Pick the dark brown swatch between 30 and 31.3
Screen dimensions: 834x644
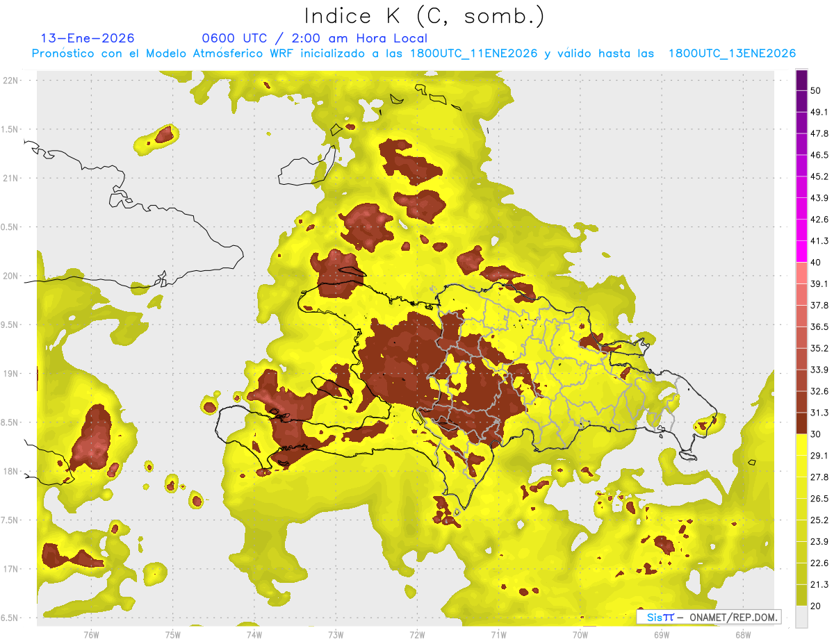[x=802, y=423]
